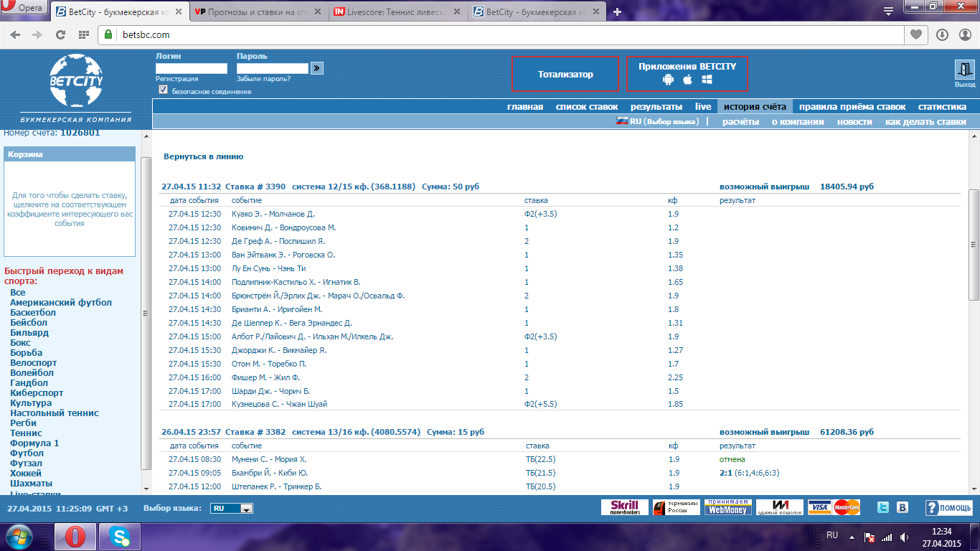Open the network signal tray icon
The image size is (980, 551).
pos(887,537)
